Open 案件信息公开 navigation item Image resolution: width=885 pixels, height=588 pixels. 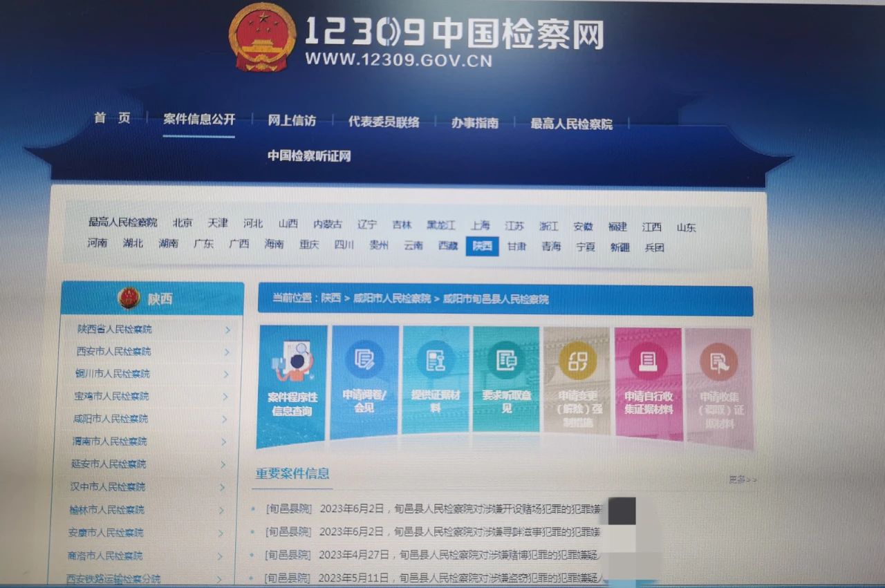point(199,119)
